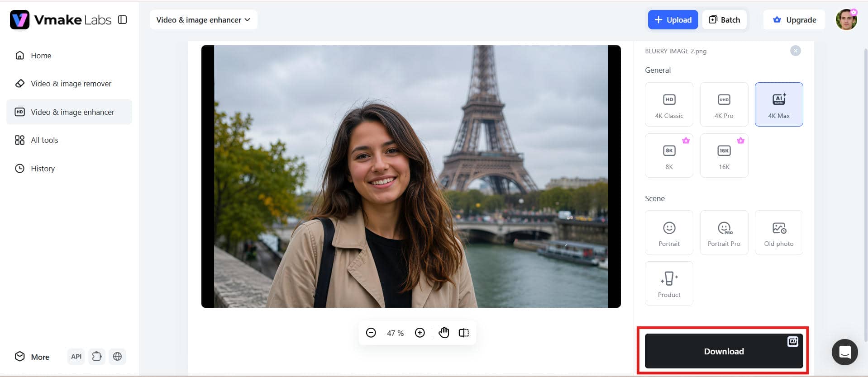Choose the Portrait Pro scene option
Image resolution: width=868 pixels, height=377 pixels.
coord(724,232)
